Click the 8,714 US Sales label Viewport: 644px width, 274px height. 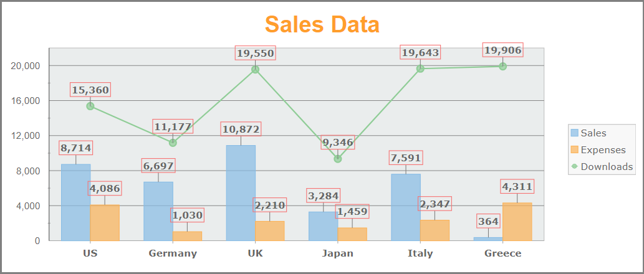coord(76,148)
